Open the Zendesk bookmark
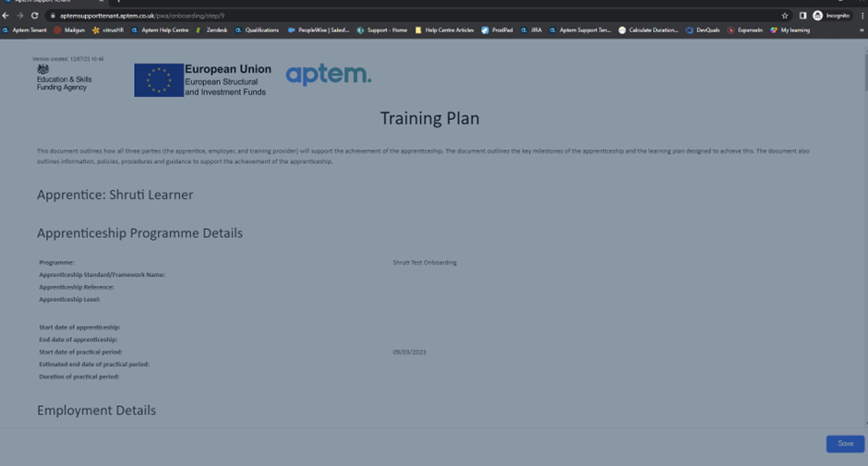The width and height of the screenshot is (868, 466). (211, 30)
